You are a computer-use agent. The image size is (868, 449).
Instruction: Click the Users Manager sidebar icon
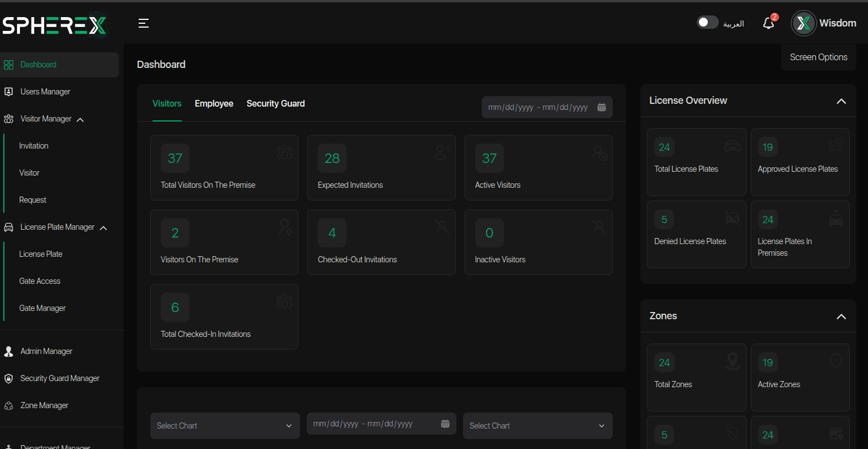(8, 92)
